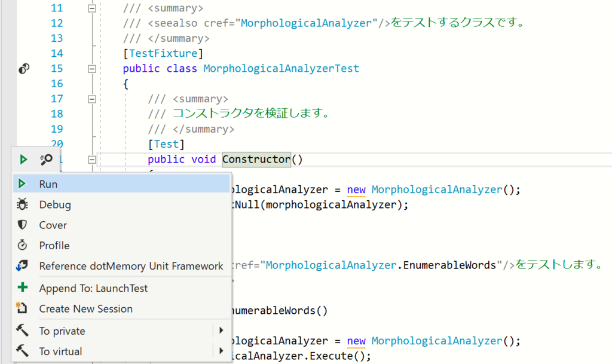This screenshot has width=612, height=364.
Task: Click the 'public class' keywords on line 15
Action: point(160,68)
